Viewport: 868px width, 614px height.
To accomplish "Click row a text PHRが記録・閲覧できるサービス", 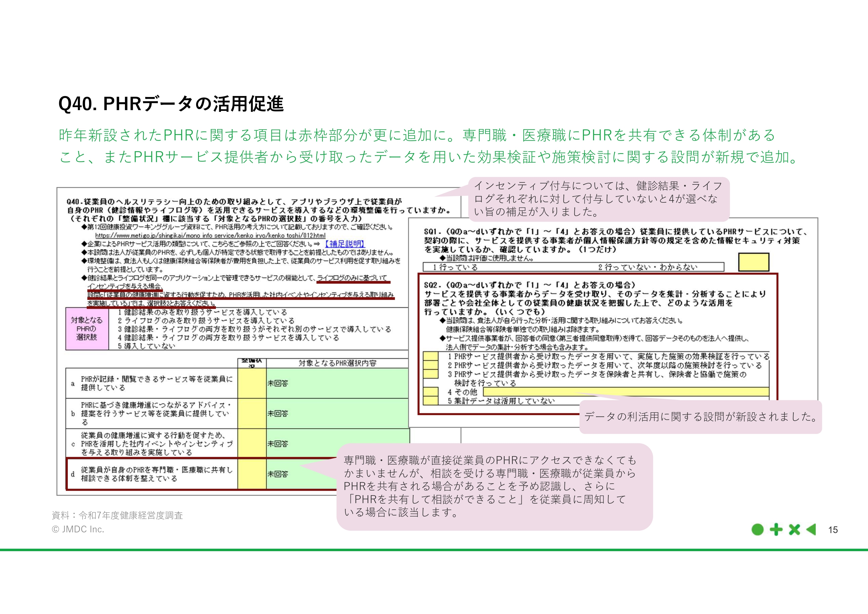I will coord(157,383).
